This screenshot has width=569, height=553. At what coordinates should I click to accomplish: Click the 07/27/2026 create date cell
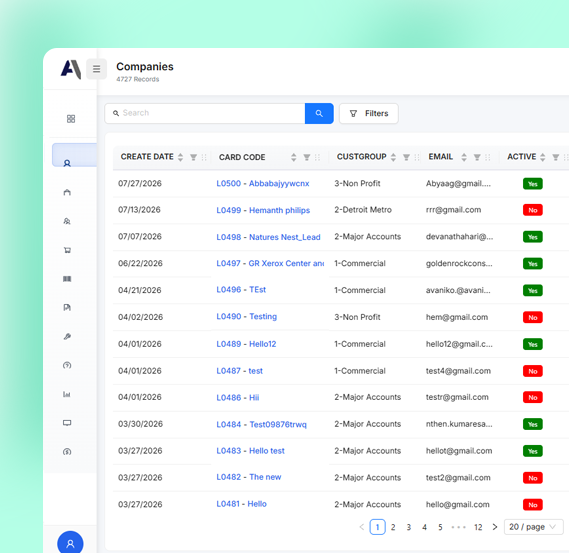pyautogui.click(x=140, y=183)
